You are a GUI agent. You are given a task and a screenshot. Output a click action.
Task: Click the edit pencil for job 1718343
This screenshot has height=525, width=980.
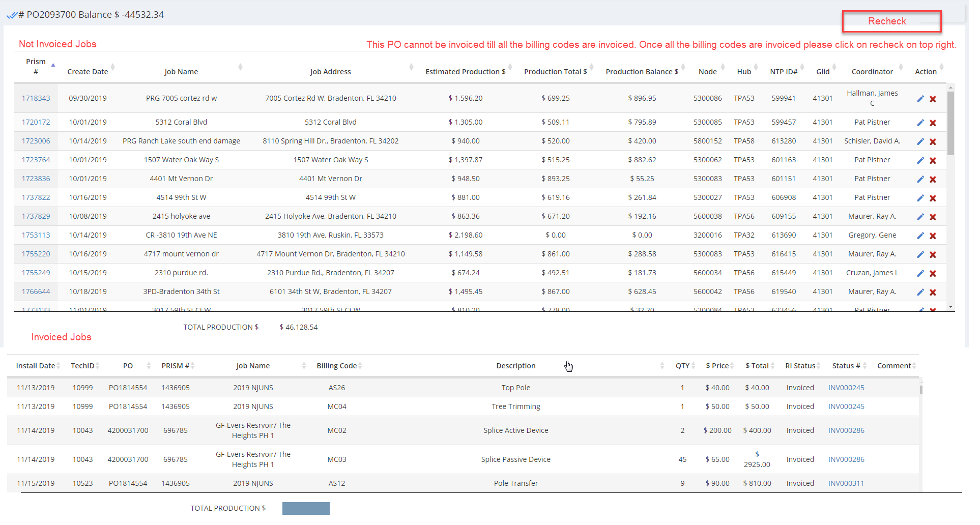tap(920, 99)
